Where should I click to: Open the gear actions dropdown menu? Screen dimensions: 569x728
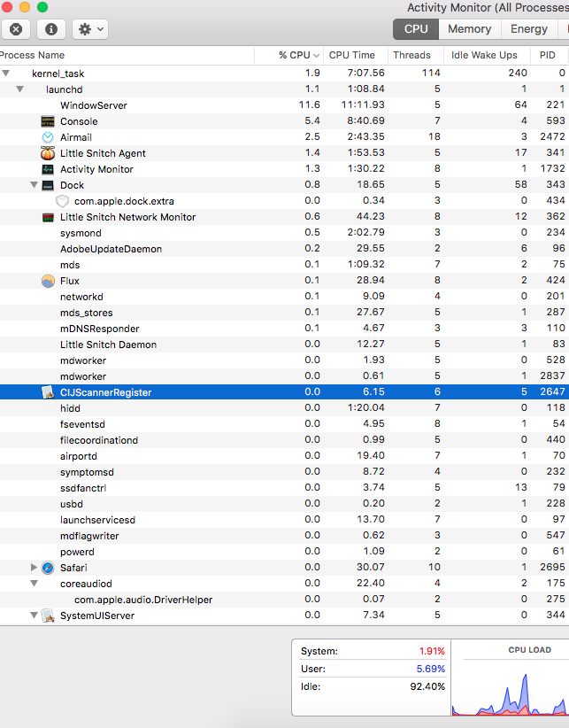point(90,29)
